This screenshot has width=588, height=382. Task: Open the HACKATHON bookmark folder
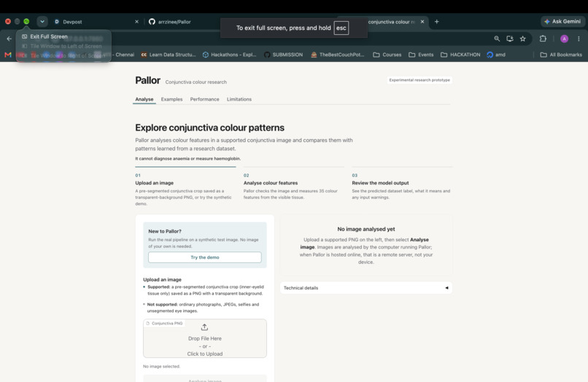[460, 55]
